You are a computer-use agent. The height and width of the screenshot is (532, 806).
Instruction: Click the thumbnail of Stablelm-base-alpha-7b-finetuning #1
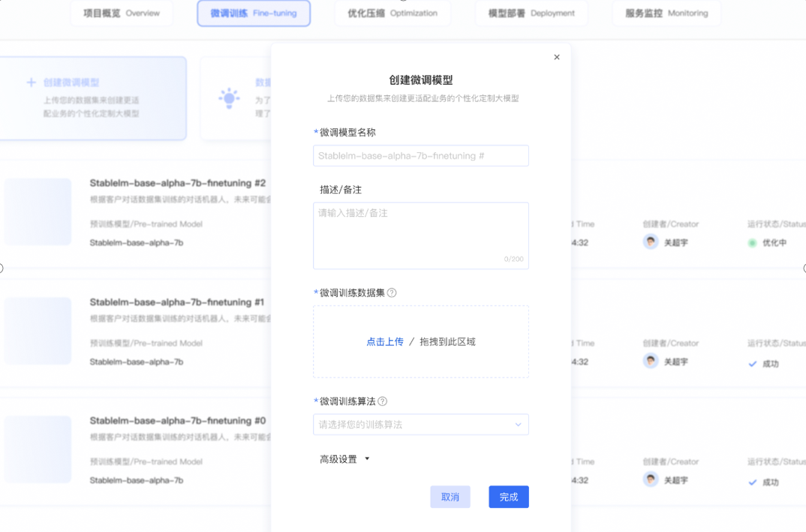pos(38,331)
